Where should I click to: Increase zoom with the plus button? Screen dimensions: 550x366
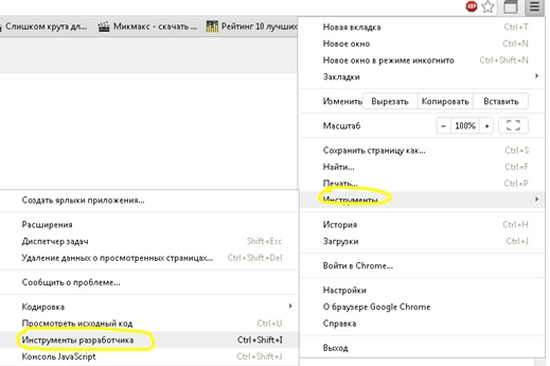(x=487, y=126)
